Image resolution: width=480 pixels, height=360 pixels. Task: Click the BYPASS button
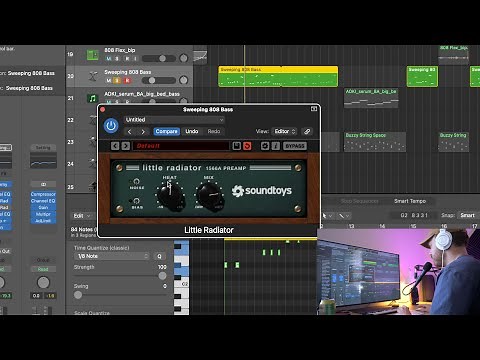pos(295,146)
